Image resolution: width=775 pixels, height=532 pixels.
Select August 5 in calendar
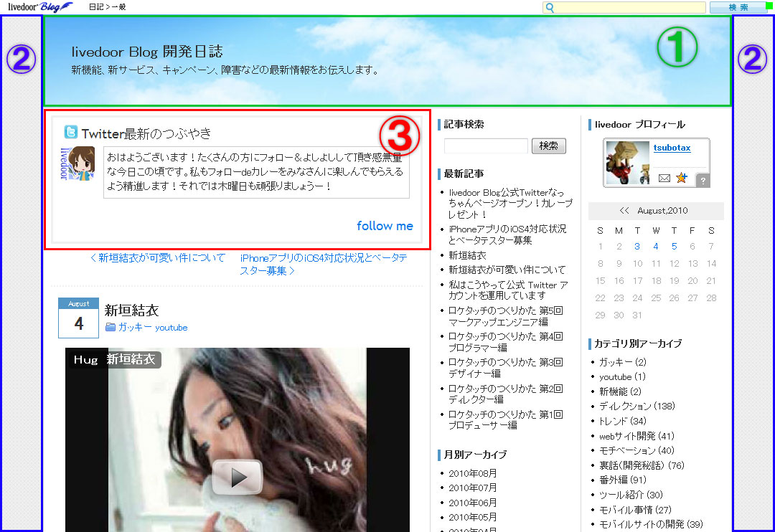click(674, 246)
